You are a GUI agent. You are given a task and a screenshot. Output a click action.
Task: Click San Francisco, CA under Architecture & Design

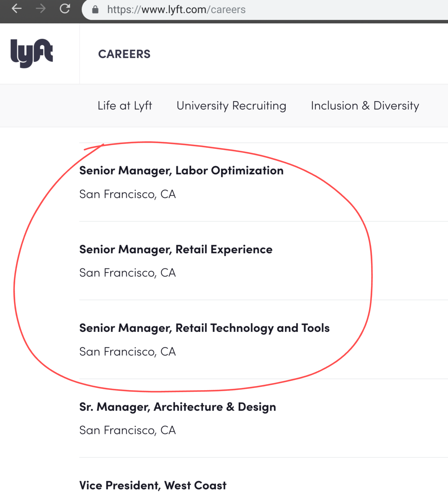coord(128,430)
